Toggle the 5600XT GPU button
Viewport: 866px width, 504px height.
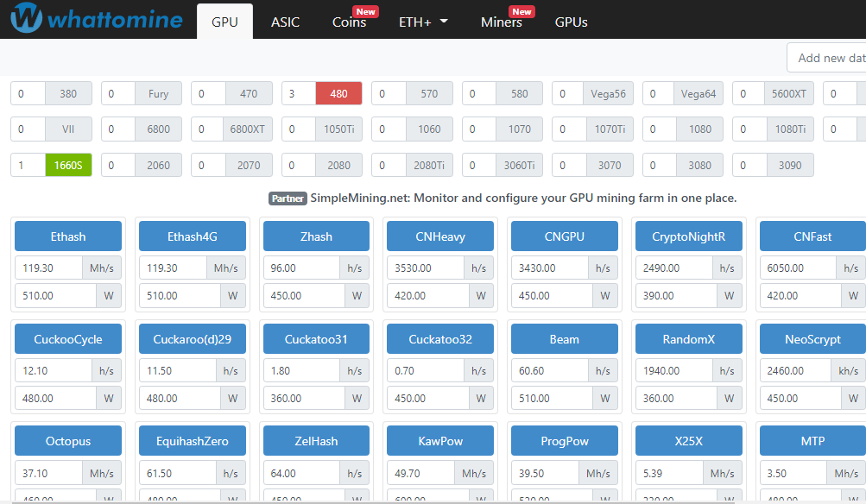[788, 93]
